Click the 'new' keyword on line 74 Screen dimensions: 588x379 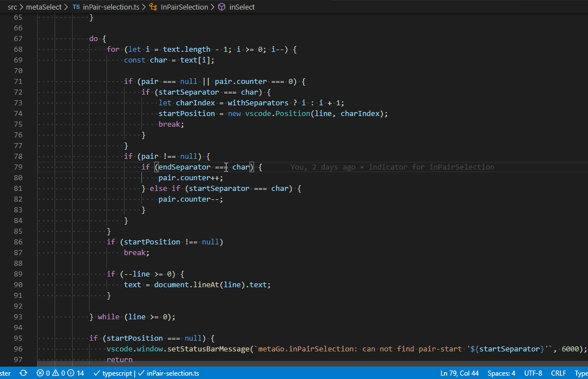234,113
